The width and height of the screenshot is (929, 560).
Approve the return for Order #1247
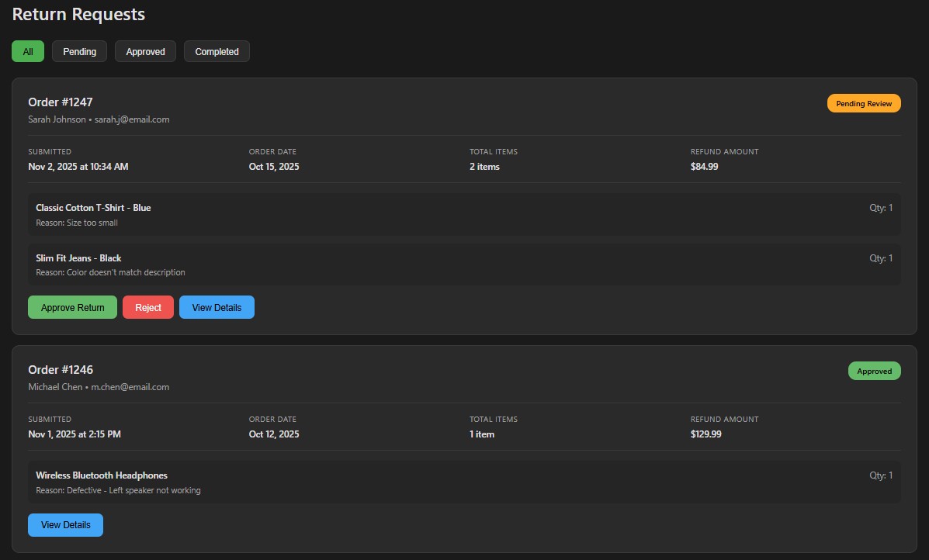[x=72, y=307]
